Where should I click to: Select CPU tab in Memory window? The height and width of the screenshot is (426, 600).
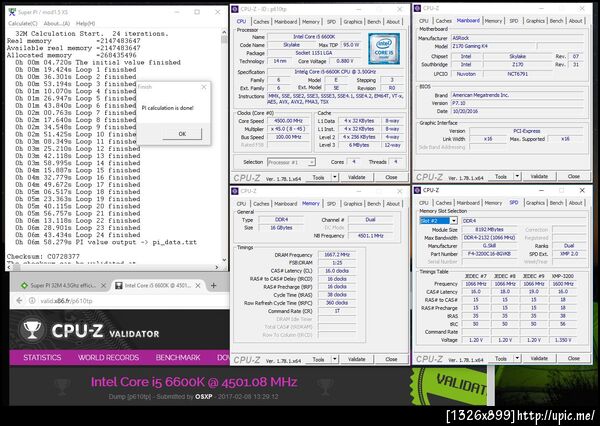[x=241, y=204]
